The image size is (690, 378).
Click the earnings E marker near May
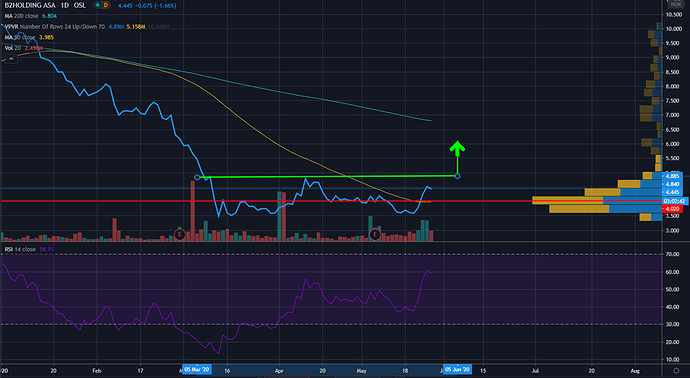pyautogui.click(x=374, y=234)
